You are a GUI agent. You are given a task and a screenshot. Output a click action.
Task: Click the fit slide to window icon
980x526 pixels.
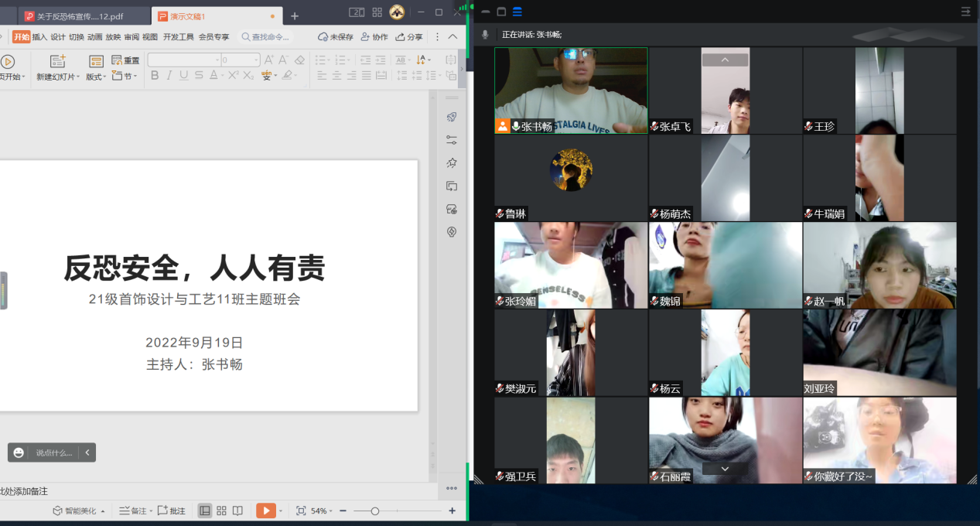click(301, 511)
